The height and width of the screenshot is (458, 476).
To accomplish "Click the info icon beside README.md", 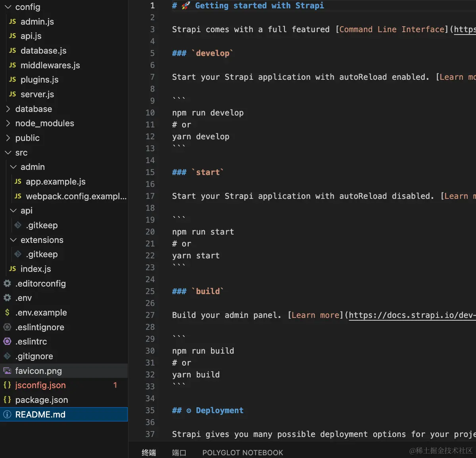I will [7, 414].
